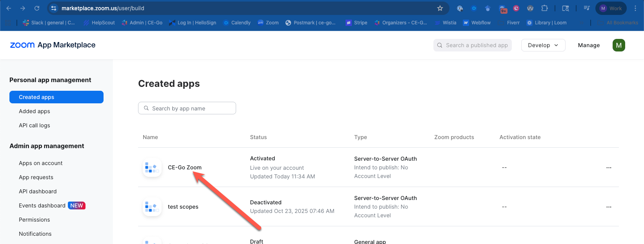This screenshot has height=244, width=644.
Task: Open the Work Chrome profile
Action: pos(611,8)
